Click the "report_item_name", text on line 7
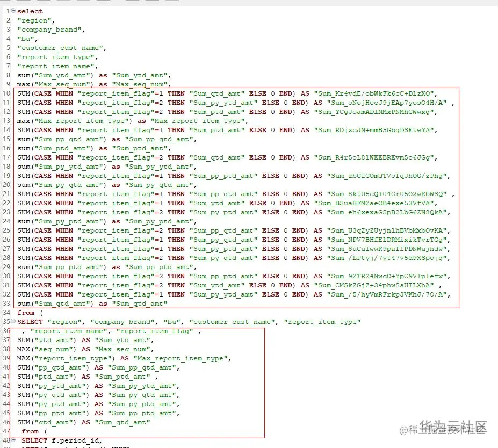Viewport: 498px width, 448px height. click(x=57, y=66)
